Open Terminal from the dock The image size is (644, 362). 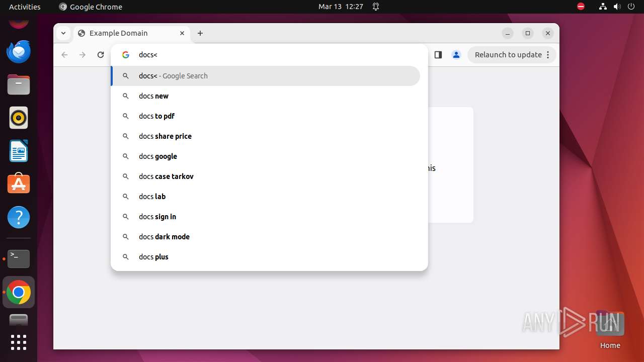tap(19, 259)
